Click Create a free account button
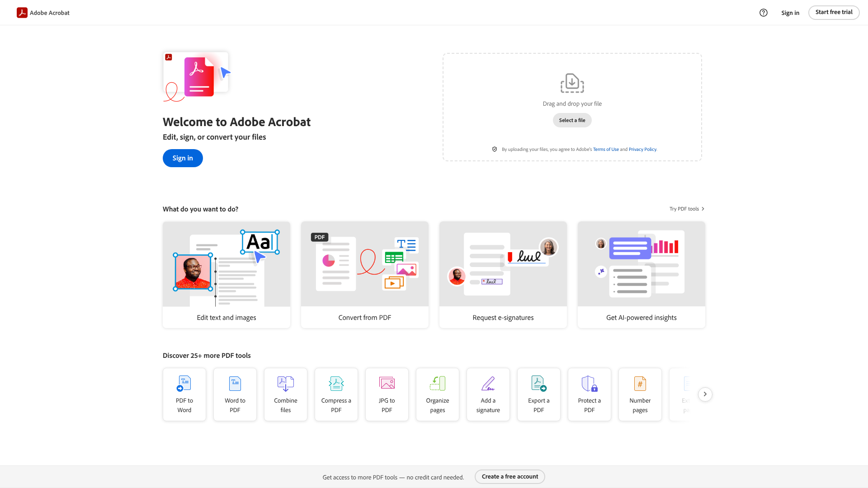Image resolution: width=868 pixels, height=488 pixels. click(509, 477)
